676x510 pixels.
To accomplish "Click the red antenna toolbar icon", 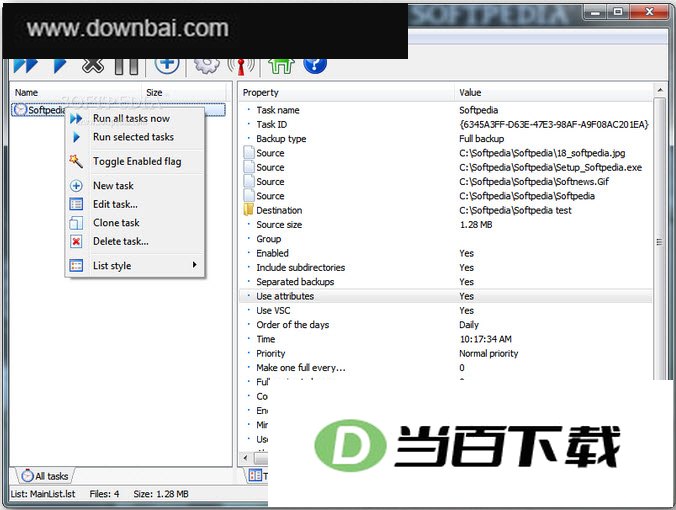I will point(241,66).
